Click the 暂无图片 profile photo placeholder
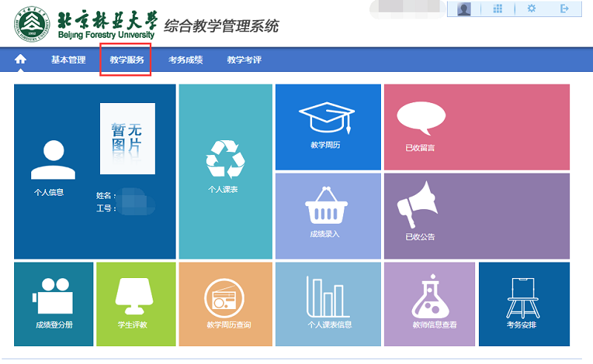The height and width of the screenshot is (364, 593). click(127, 139)
